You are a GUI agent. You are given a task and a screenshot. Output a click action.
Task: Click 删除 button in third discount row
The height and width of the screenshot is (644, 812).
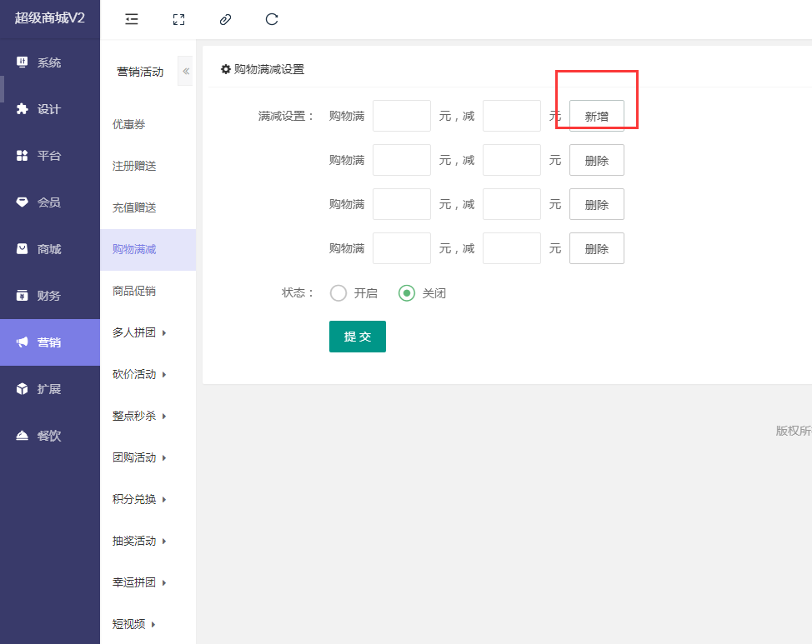[597, 204]
